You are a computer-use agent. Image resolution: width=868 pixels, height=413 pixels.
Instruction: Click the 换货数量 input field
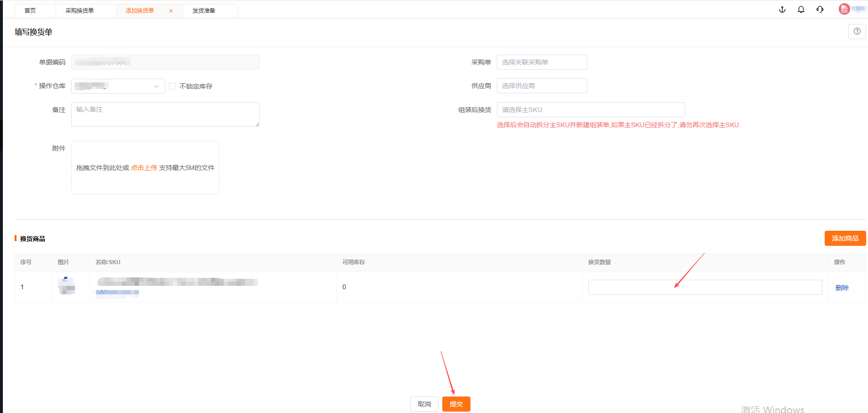coord(705,287)
